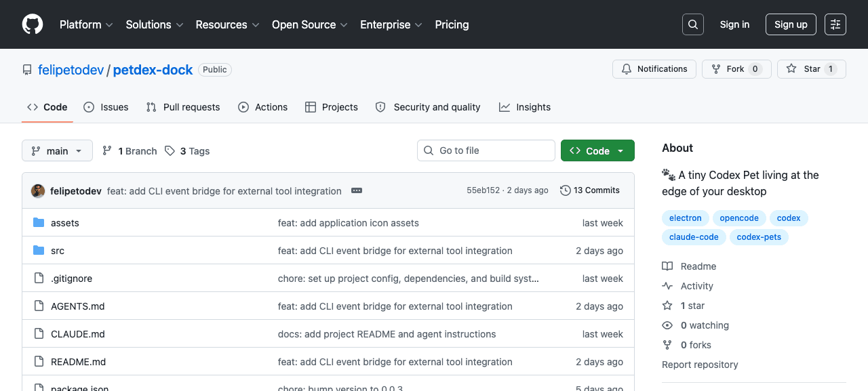
Task: Open the codex topic tag
Action: click(x=789, y=218)
